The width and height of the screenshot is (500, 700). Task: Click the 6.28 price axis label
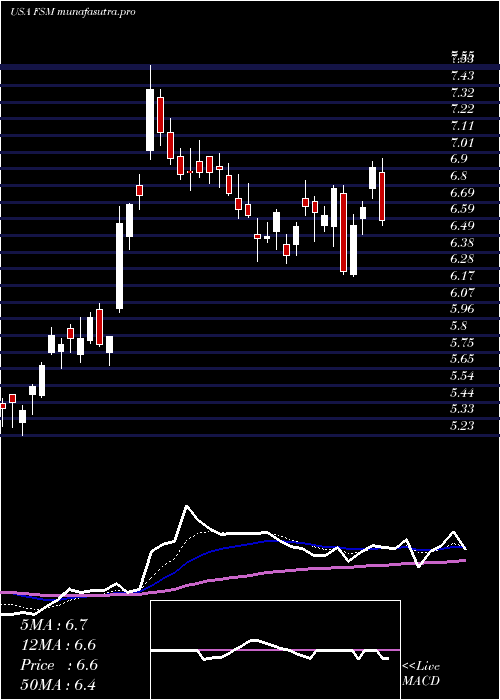(462, 259)
